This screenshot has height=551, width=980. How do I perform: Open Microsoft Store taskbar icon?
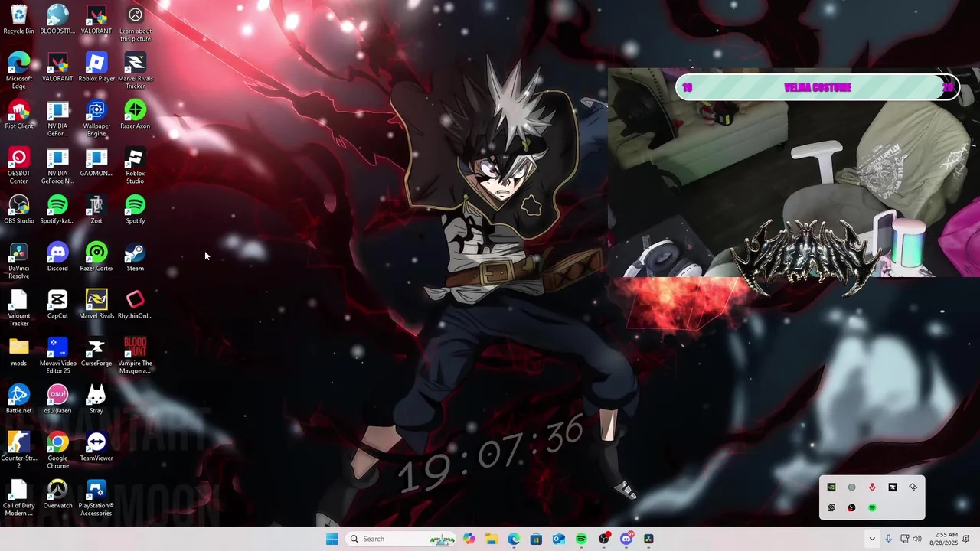click(x=536, y=539)
